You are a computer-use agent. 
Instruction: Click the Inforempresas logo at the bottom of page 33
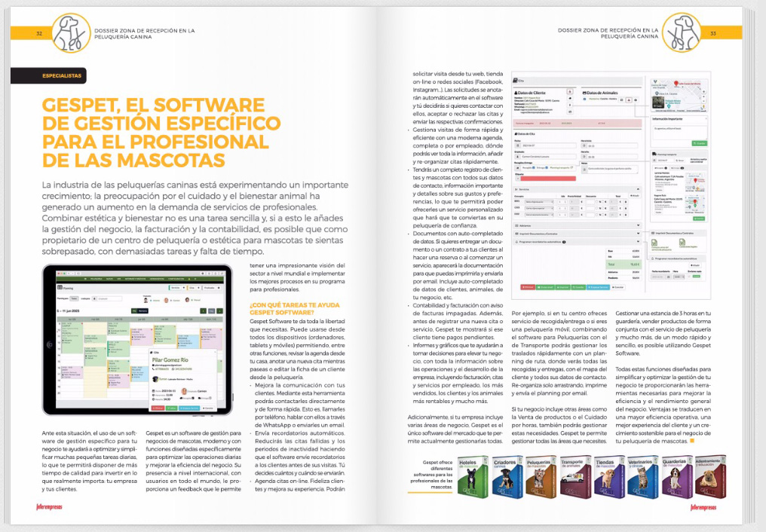click(x=703, y=507)
